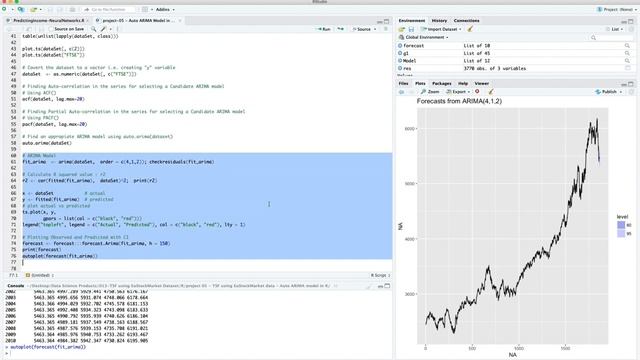Select the Environment tab
640x360 pixels.
(411, 20)
